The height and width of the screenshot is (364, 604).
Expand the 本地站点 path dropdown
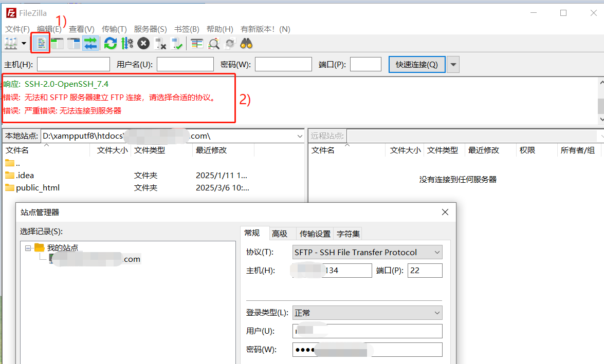[x=300, y=136]
